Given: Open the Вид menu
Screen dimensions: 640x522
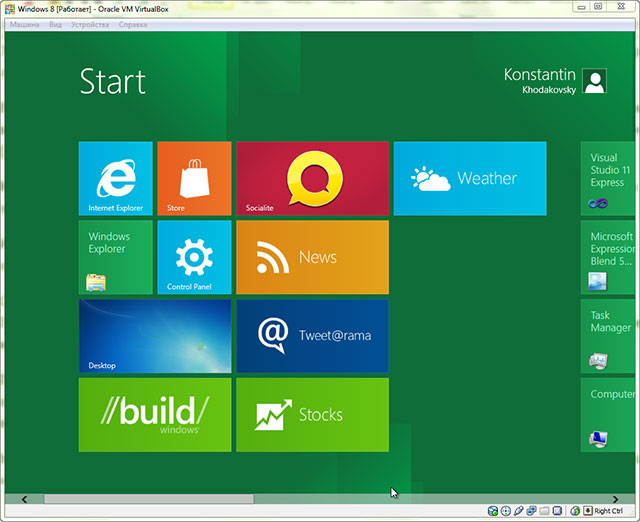Looking at the screenshot, I should (x=55, y=24).
